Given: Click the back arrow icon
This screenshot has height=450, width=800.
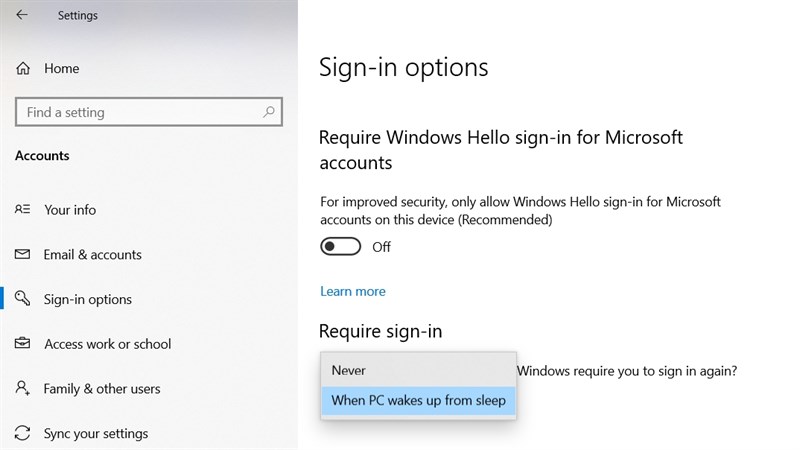Looking at the screenshot, I should (22, 15).
